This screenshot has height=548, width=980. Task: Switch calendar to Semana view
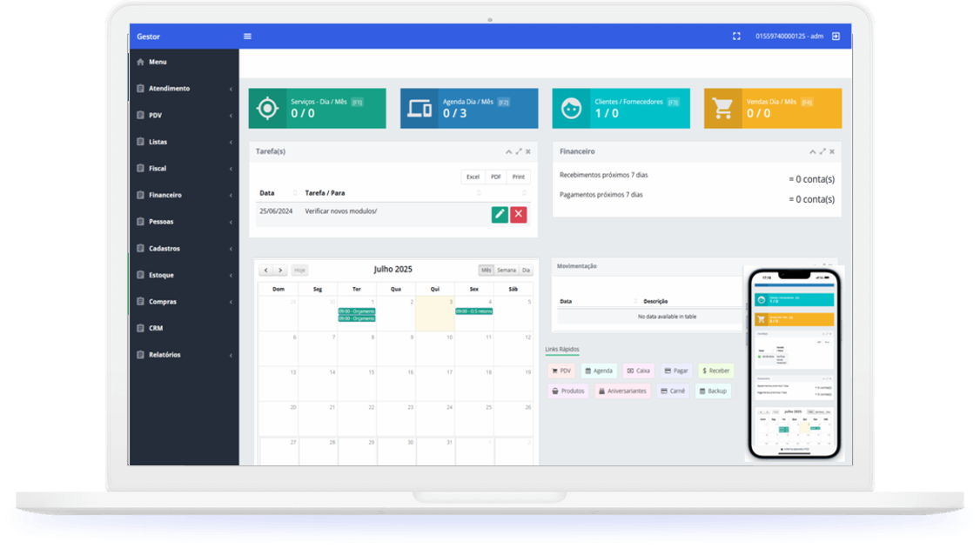coord(506,271)
